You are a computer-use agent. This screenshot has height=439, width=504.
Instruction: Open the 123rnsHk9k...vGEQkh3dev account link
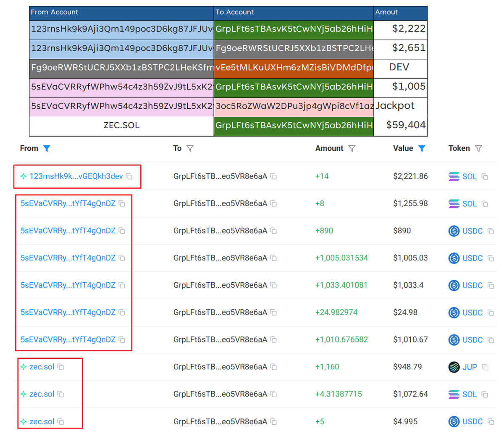coord(76,176)
